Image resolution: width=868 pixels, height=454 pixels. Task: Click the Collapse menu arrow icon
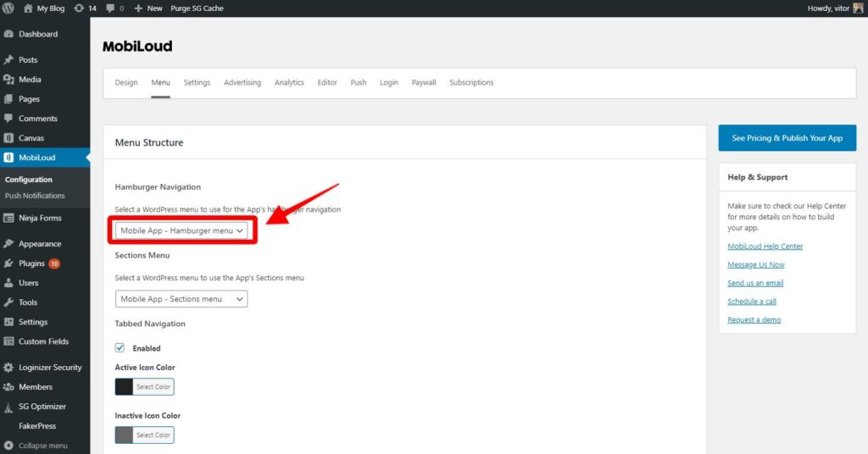pos(8,446)
